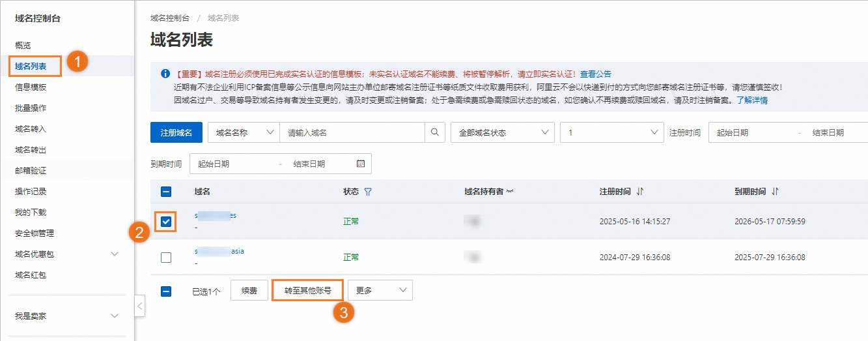
Task: Open the 更多 actions dropdown
Action: click(x=380, y=290)
